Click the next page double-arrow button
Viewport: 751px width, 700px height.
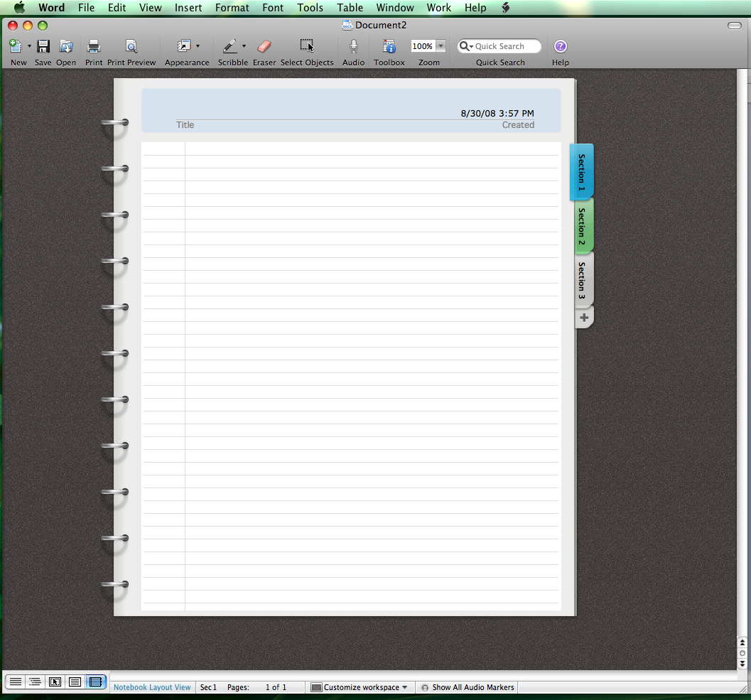point(742,664)
